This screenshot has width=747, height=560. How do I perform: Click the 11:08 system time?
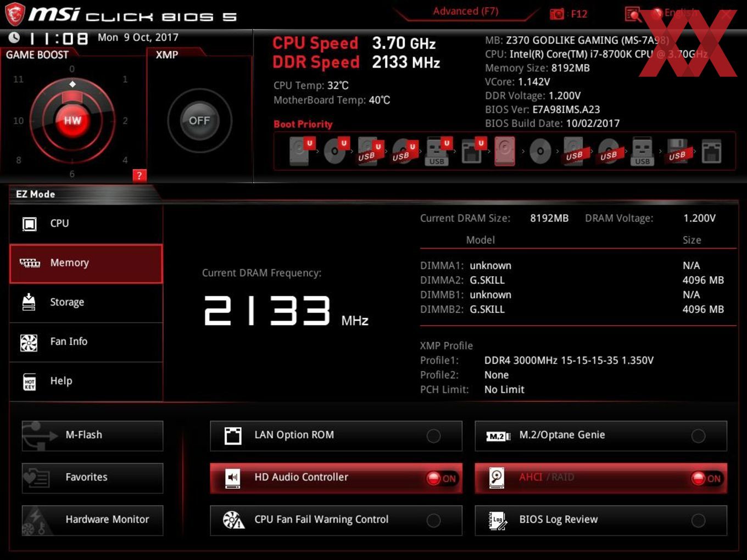click(59, 38)
